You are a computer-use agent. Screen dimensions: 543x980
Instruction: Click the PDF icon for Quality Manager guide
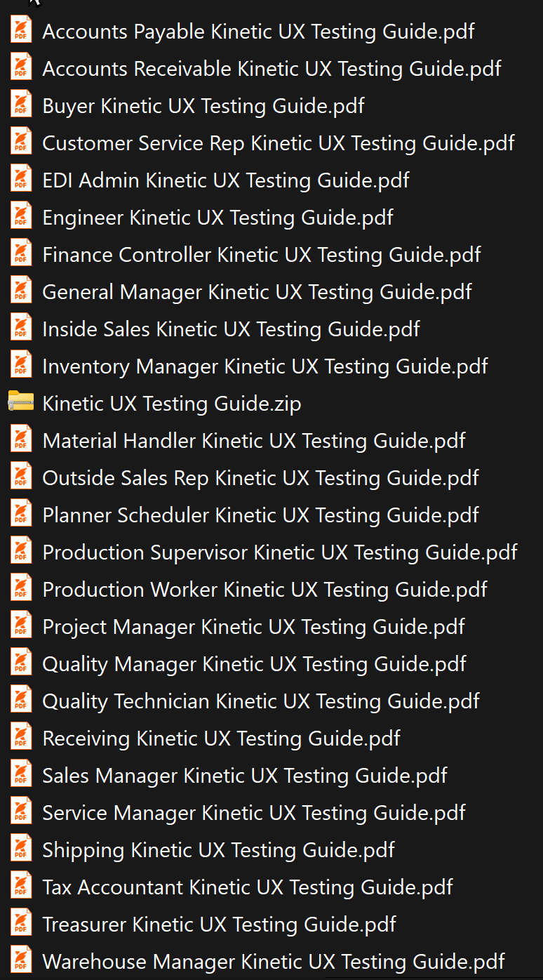pos(20,663)
